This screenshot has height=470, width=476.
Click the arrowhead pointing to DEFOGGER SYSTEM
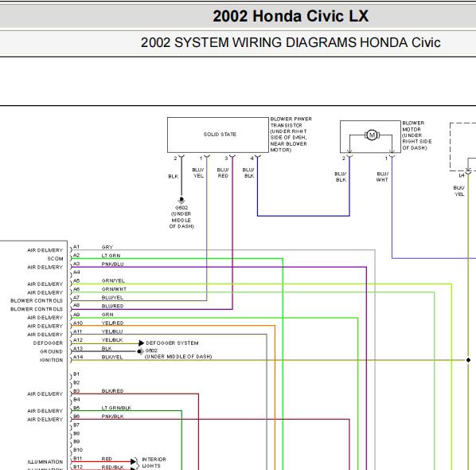[x=141, y=343]
